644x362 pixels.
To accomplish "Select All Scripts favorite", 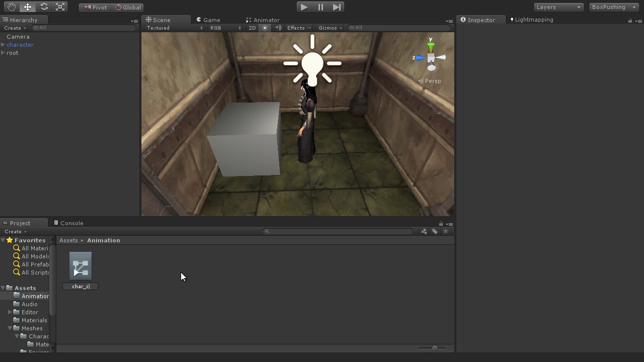I will (31, 273).
